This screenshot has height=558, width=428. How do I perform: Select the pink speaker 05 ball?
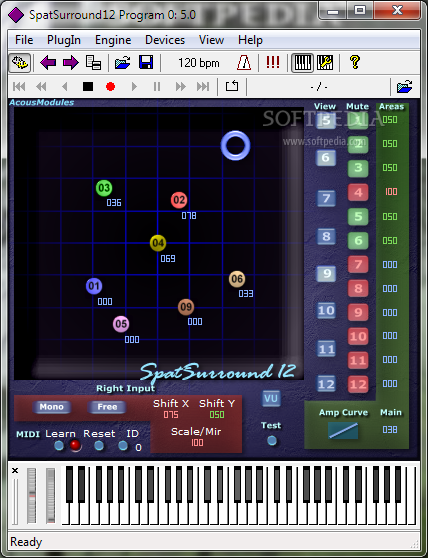click(121, 324)
